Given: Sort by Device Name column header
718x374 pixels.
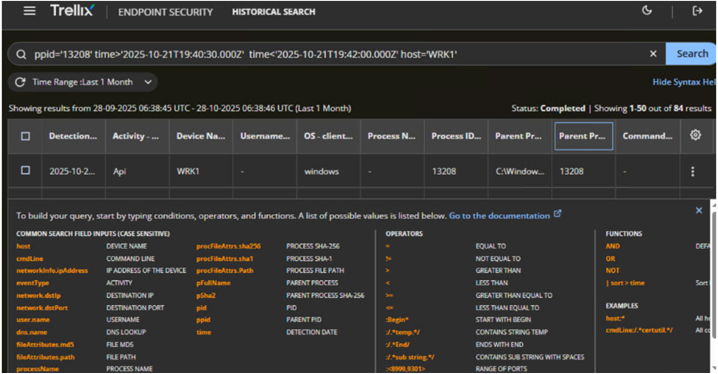Looking at the screenshot, I should pyautogui.click(x=201, y=136).
